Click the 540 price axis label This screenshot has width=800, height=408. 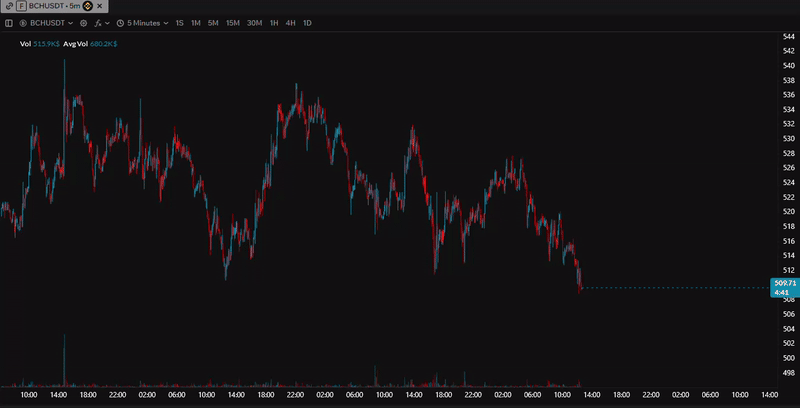(789, 65)
